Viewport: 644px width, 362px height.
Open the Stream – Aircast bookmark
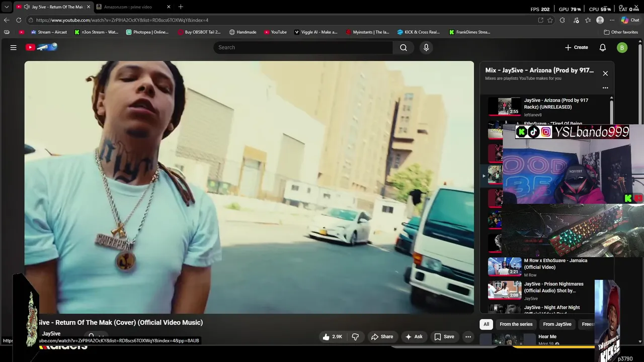click(49, 32)
